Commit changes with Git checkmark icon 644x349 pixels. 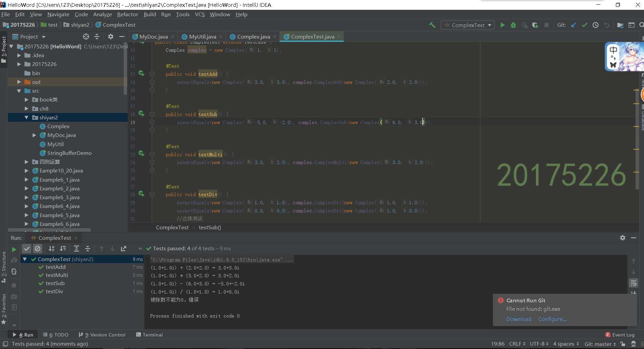pos(584,25)
